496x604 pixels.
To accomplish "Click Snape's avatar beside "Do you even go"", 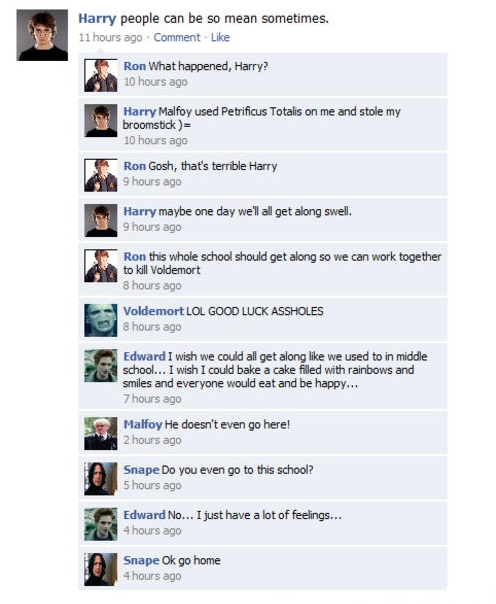I will [x=101, y=479].
